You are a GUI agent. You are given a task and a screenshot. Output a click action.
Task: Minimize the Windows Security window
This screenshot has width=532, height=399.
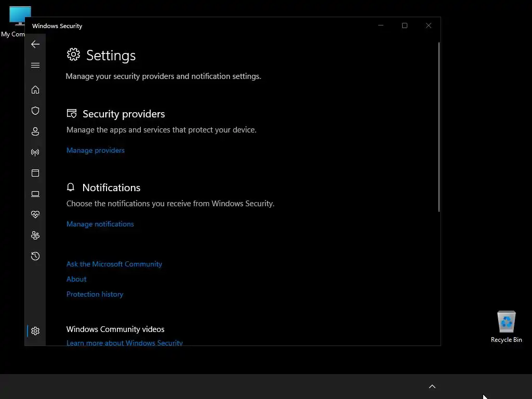pyautogui.click(x=381, y=25)
